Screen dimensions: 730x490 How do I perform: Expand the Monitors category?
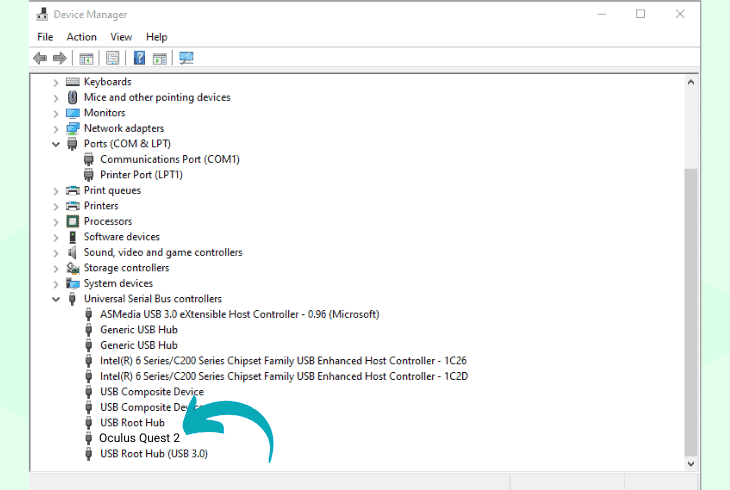56,114
